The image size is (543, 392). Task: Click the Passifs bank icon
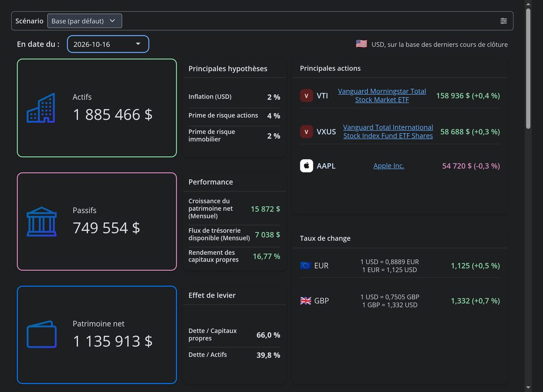click(x=42, y=222)
